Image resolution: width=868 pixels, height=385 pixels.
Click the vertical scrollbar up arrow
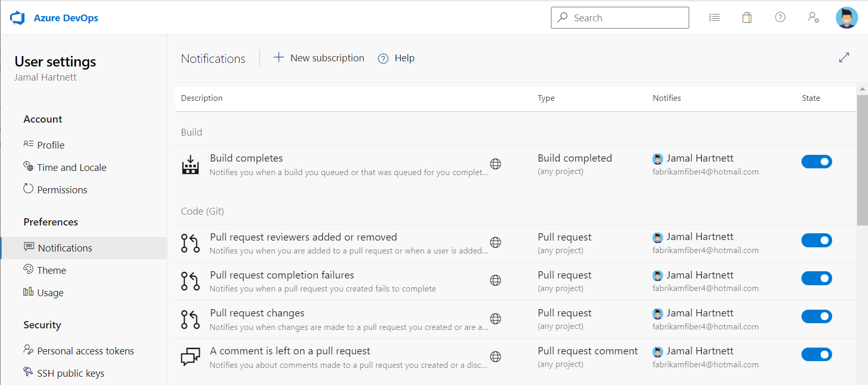(x=862, y=89)
